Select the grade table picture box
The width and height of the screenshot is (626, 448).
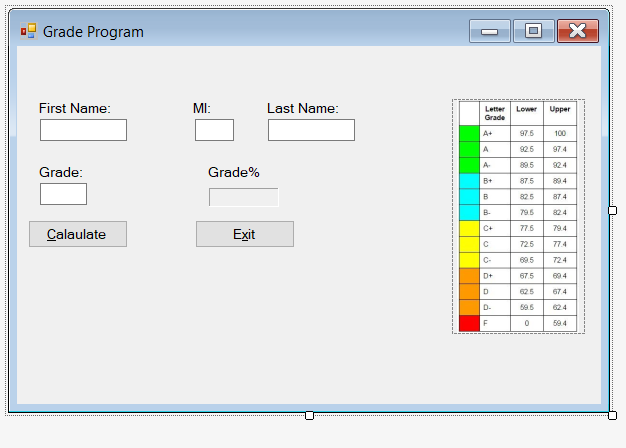click(519, 216)
